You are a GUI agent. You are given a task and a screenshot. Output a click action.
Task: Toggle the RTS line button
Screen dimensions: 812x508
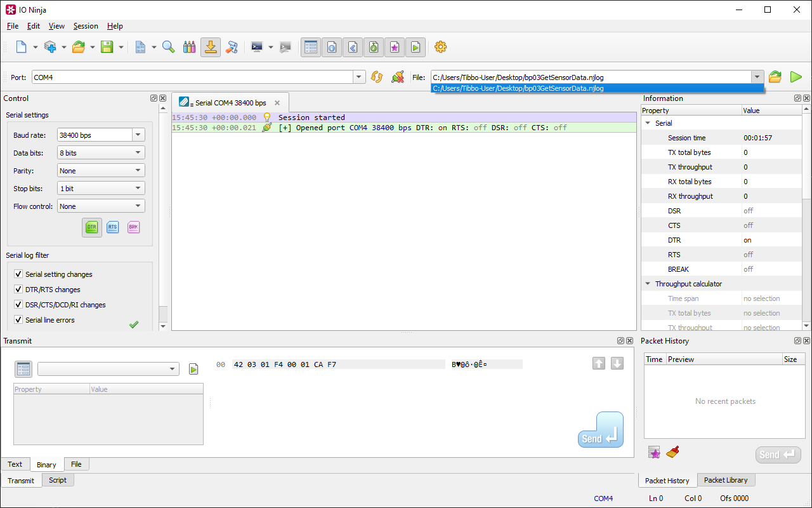[x=113, y=227]
